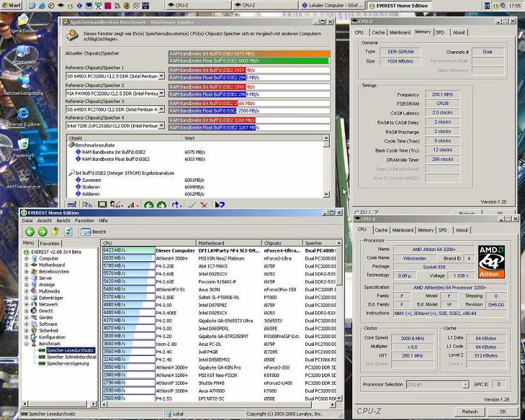Open the CPU-Z Processor Selection dropdown
Screen dimensions: 525x420
pyautogui.click(x=465, y=385)
